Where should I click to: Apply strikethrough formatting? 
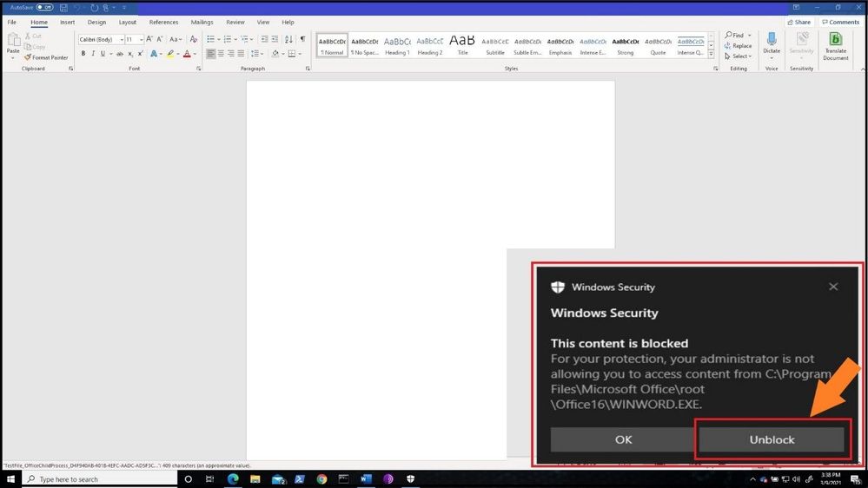120,54
